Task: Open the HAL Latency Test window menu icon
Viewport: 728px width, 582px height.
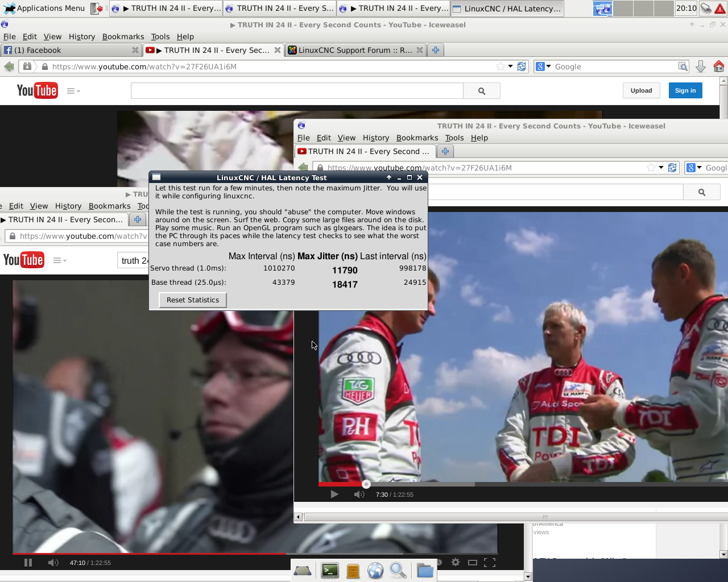Action: pyautogui.click(x=156, y=177)
